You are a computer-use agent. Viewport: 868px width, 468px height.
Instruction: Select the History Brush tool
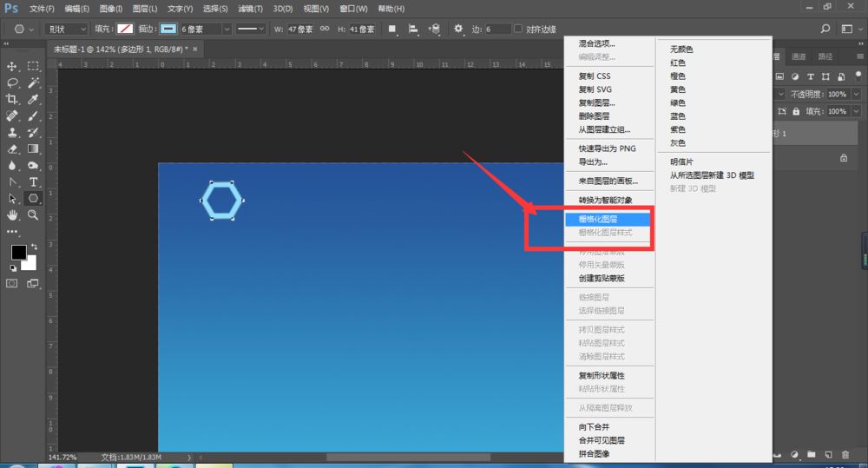coord(33,132)
